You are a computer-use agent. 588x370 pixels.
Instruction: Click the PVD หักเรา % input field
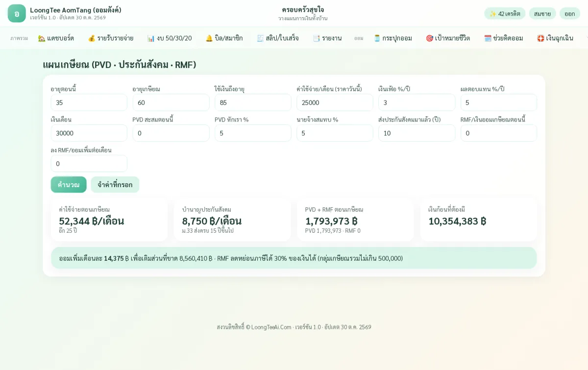[x=253, y=133]
